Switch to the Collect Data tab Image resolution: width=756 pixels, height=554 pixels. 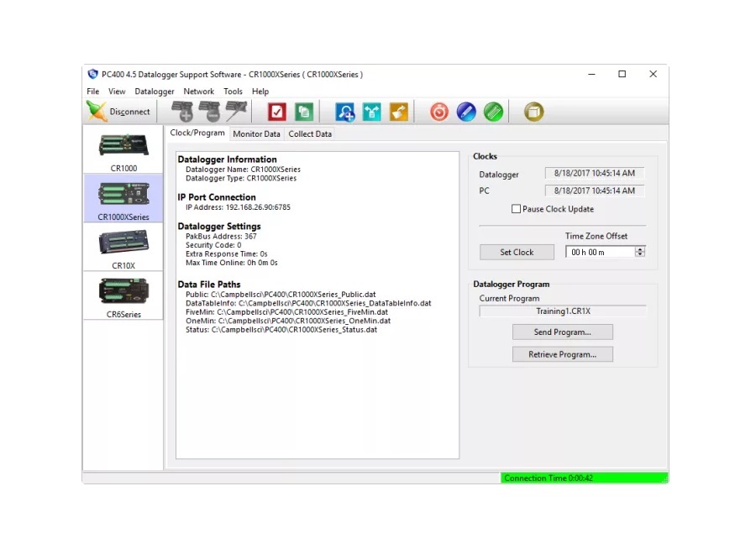click(x=310, y=134)
